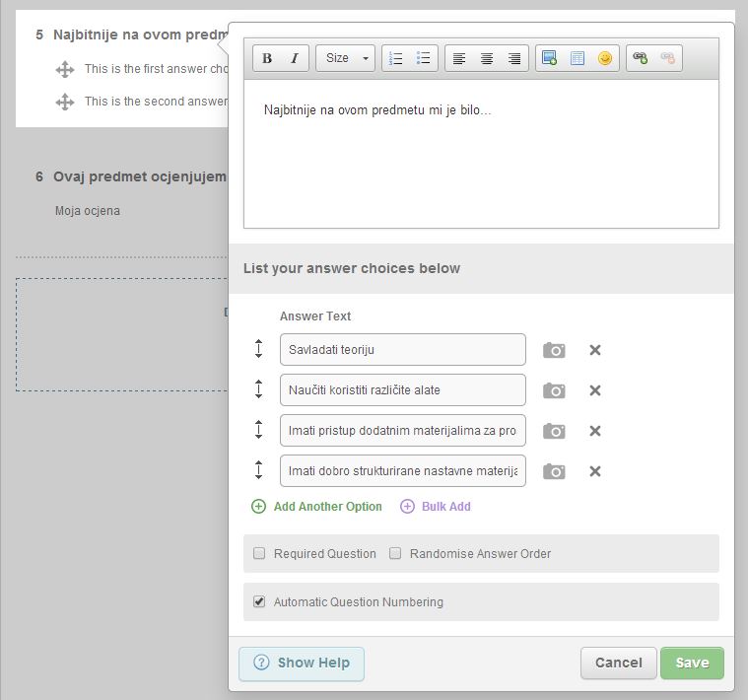The image size is (748, 700).
Task: Click Add Another Option link
Action: click(x=327, y=507)
